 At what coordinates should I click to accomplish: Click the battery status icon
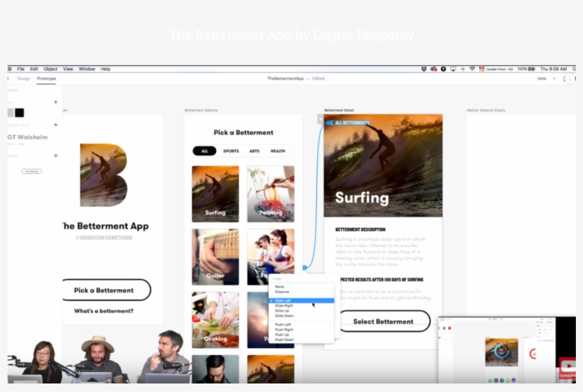tap(532, 69)
